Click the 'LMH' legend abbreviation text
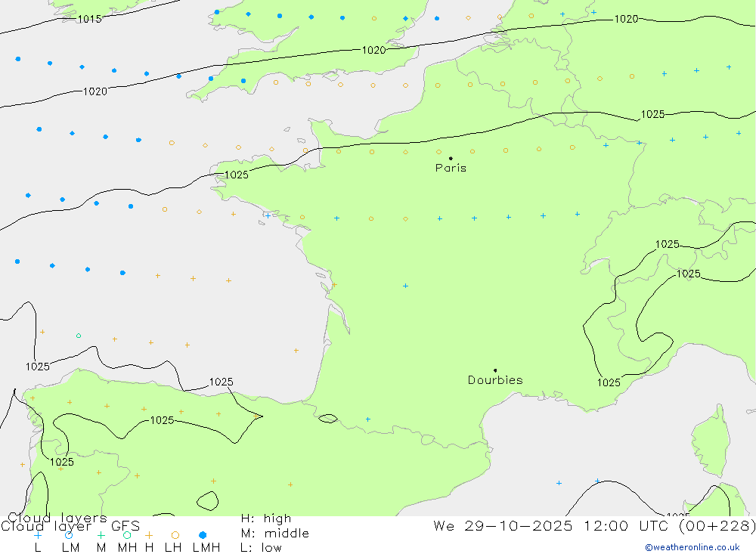The height and width of the screenshot is (554, 756). (x=206, y=548)
